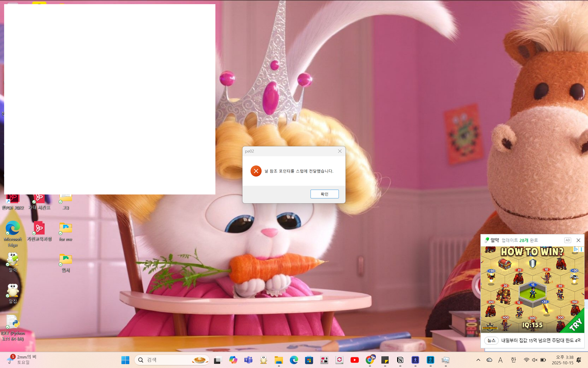588x368 pixels.
Task: Toggle the 한 Korean IME indicator
Action: (x=513, y=360)
